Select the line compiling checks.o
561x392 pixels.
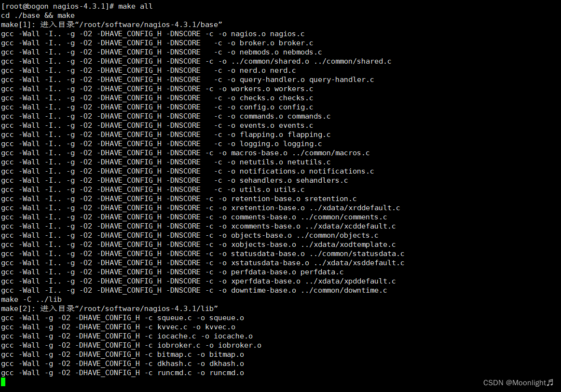[157, 98]
